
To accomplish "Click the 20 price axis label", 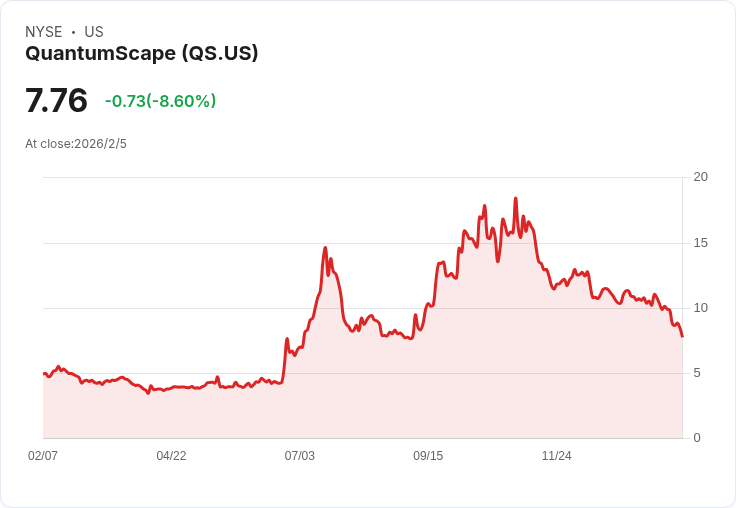I will coord(700,177).
